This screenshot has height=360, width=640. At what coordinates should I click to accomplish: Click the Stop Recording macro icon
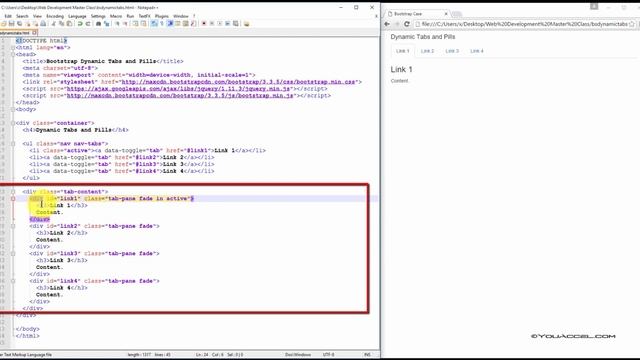212,24
